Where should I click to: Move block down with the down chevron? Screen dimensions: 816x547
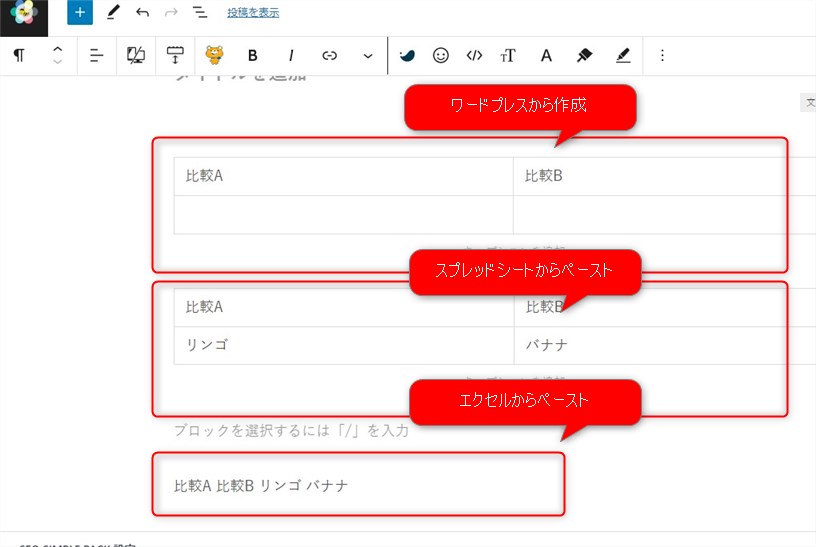[x=57, y=61]
